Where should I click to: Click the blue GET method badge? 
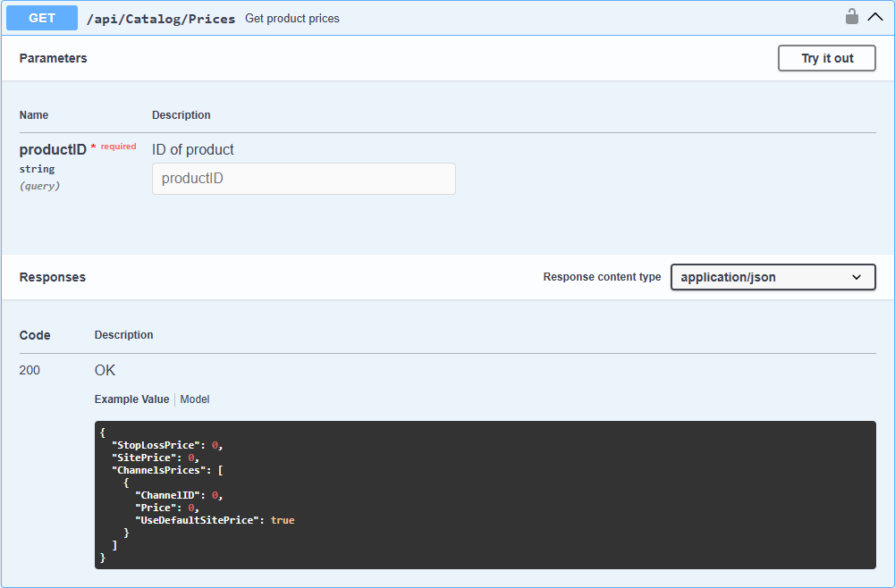pyautogui.click(x=42, y=18)
